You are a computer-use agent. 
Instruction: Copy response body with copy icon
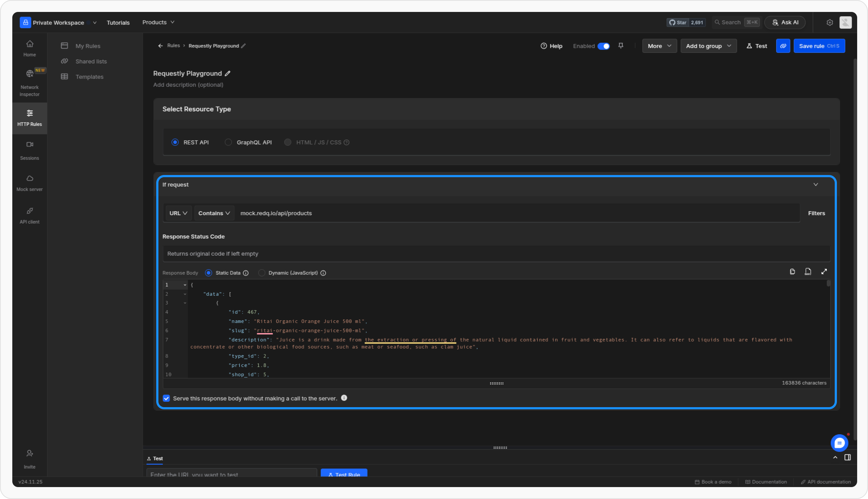[x=792, y=272]
